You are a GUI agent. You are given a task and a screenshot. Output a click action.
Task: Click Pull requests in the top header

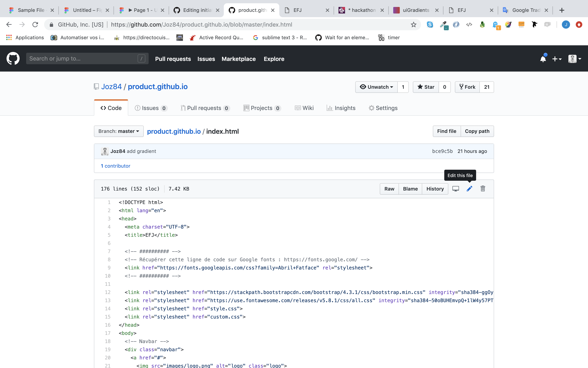click(173, 59)
